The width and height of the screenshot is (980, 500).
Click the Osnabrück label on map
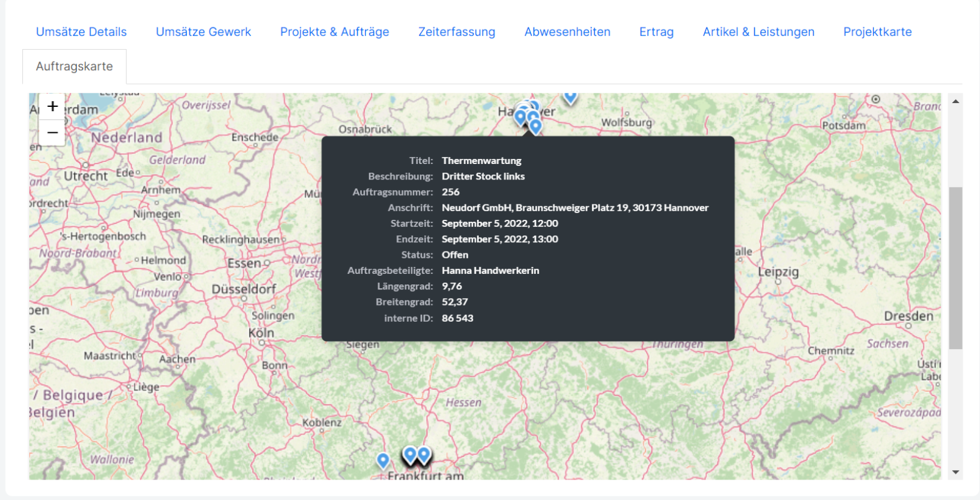(365, 129)
